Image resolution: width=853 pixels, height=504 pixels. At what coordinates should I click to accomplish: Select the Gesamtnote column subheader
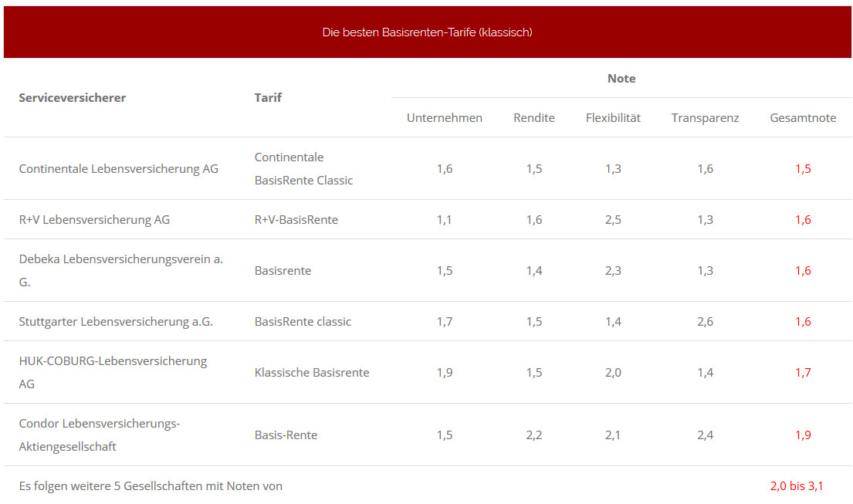pyautogui.click(x=803, y=118)
